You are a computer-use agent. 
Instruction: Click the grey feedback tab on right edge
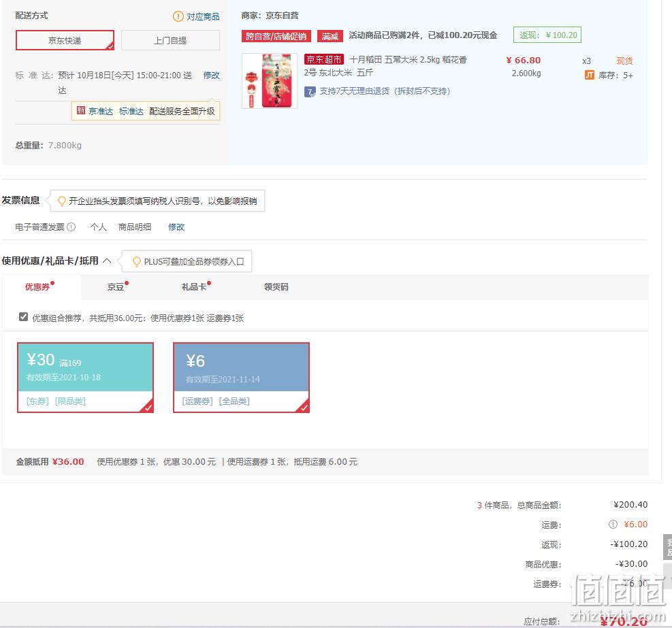pos(668,547)
